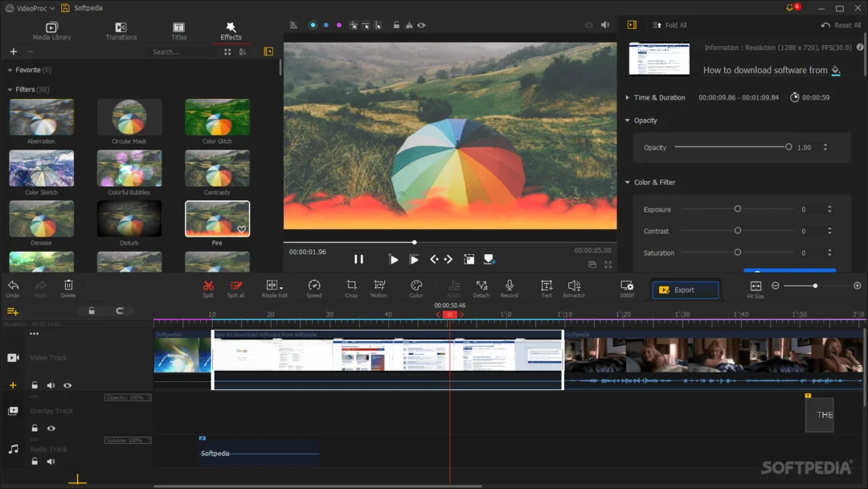Image resolution: width=868 pixels, height=489 pixels.
Task: Adjust Exposure value stepper
Action: point(829,209)
